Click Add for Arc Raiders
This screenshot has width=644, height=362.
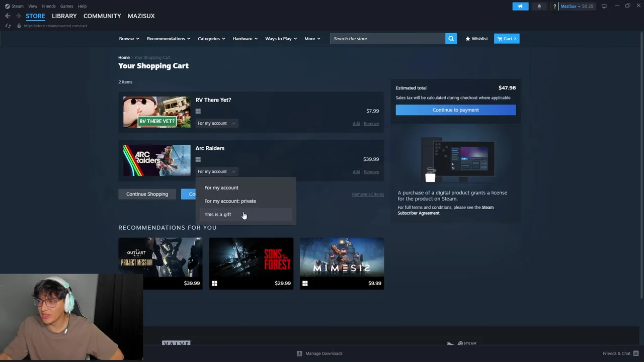click(x=356, y=172)
